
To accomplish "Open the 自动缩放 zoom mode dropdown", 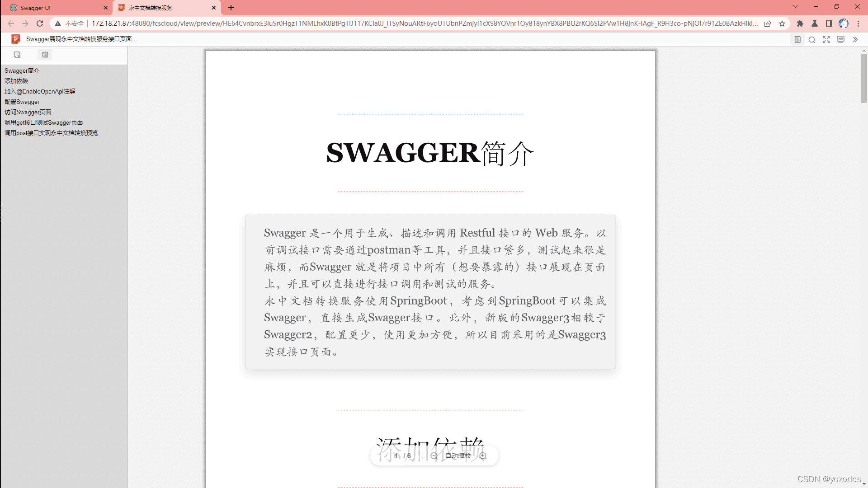I will [x=458, y=455].
